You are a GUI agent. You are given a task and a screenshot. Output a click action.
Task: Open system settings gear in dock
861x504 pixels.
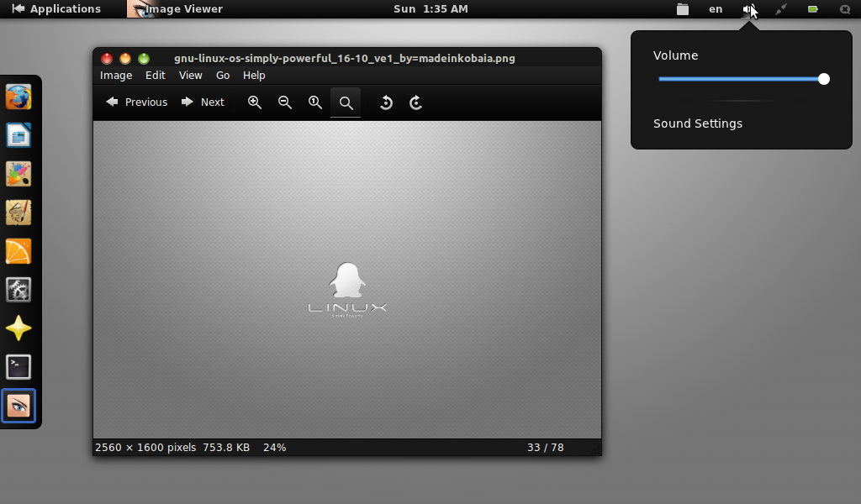(x=18, y=290)
